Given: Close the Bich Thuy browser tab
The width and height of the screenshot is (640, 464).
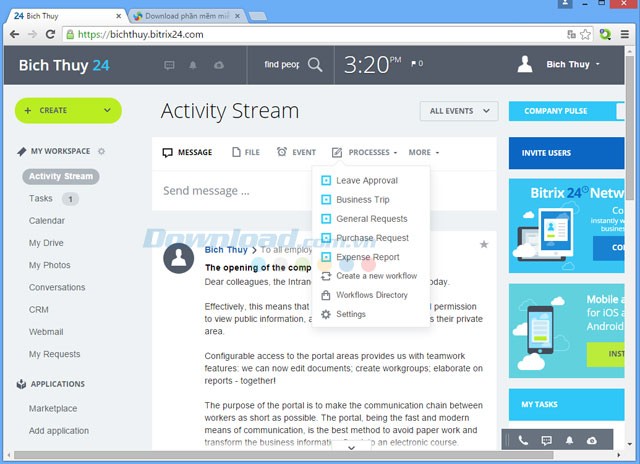Looking at the screenshot, I should [x=118, y=16].
